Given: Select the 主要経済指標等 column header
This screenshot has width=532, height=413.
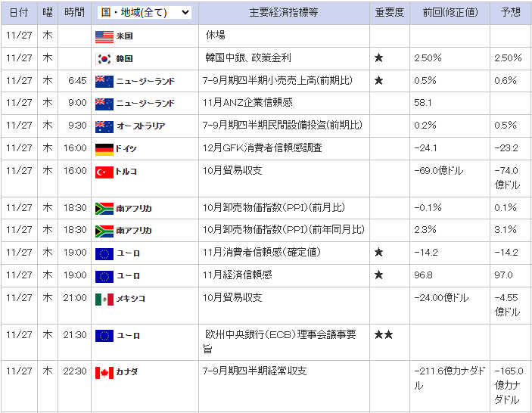Looking at the screenshot, I should pyautogui.click(x=284, y=13).
